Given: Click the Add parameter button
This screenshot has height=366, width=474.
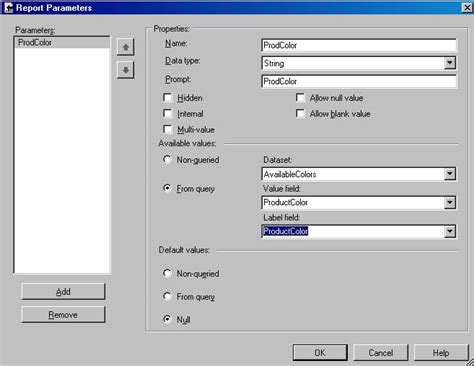Looking at the screenshot, I should pos(63,292).
